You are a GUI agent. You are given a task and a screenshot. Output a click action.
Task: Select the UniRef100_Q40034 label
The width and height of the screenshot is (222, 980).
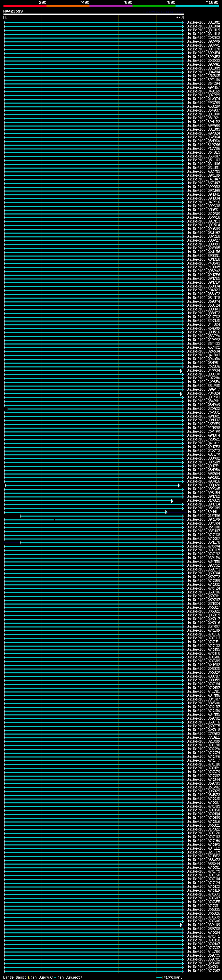pyautogui.click(x=203, y=371)
